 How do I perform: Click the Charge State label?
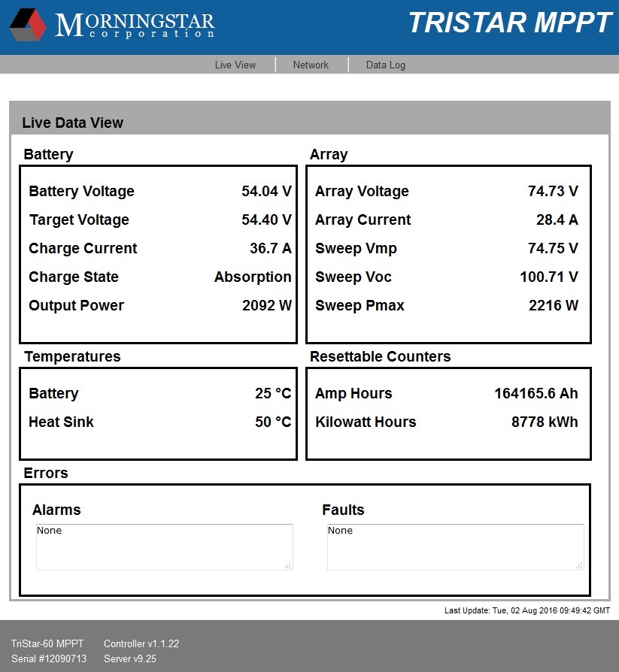coord(74,277)
